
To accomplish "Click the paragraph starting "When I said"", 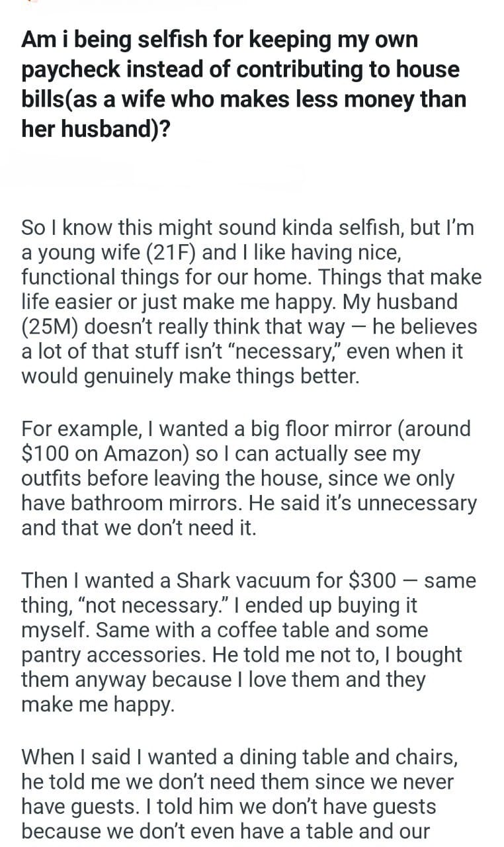I will tap(238, 794).
